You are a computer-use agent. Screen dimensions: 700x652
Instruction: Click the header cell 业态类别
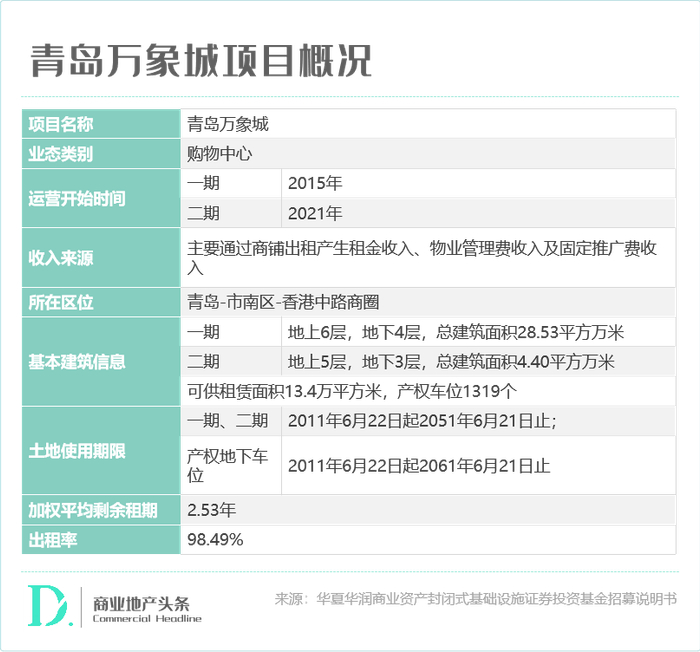click(101, 154)
